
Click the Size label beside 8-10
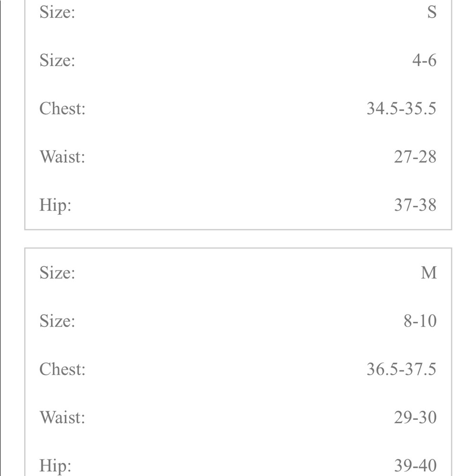[57, 321]
